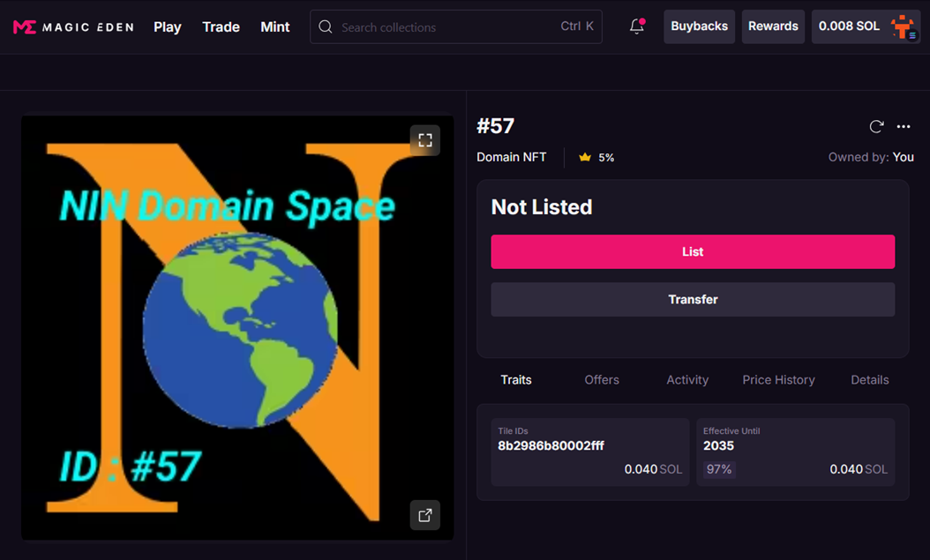
Task: Refresh the NFT metadata
Action: click(x=876, y=126)
